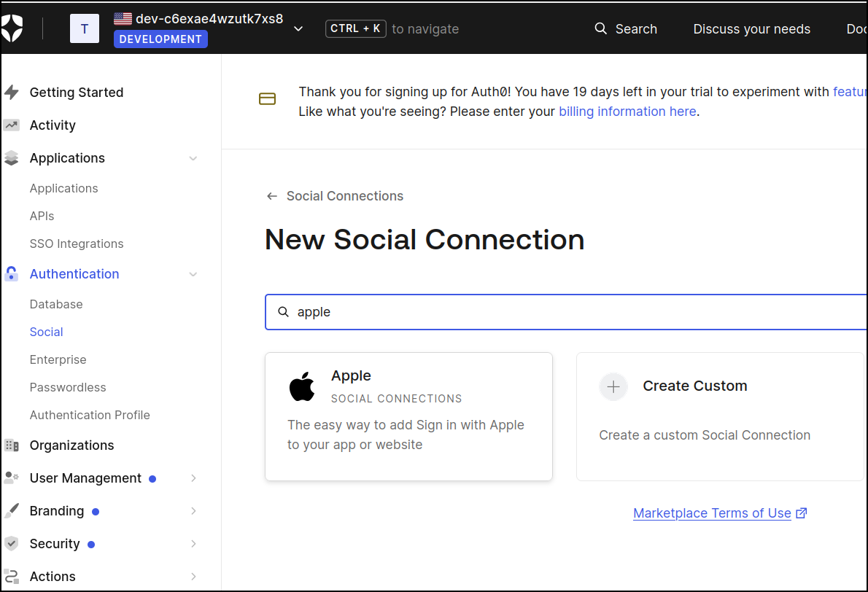
Task: Open the tenant avatar labeled T
Action: click(84, 28)
